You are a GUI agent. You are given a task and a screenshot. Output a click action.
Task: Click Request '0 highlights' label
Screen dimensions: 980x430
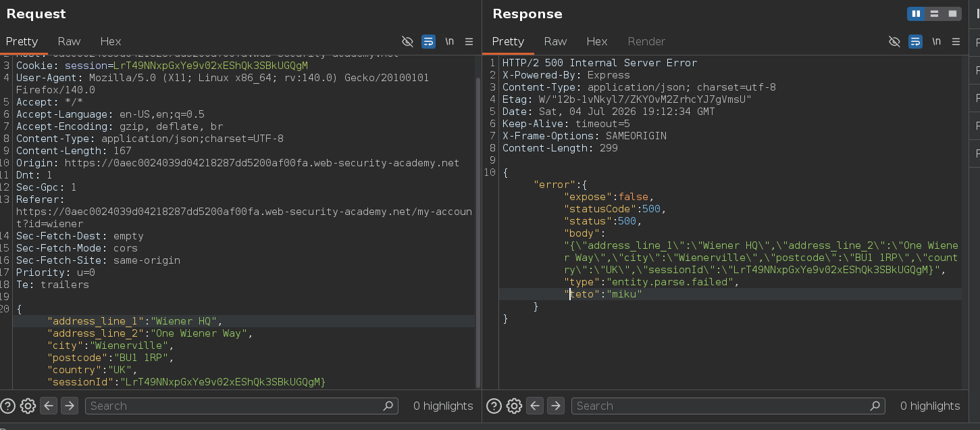coord(443,406)
